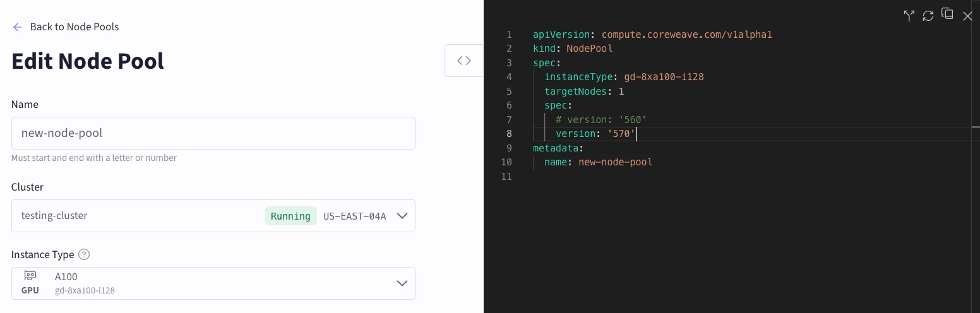This screenshot has height=313, width=980.
Task: Click 'name: new-node-pool' in the editor
Action: (x=598, y=162)
